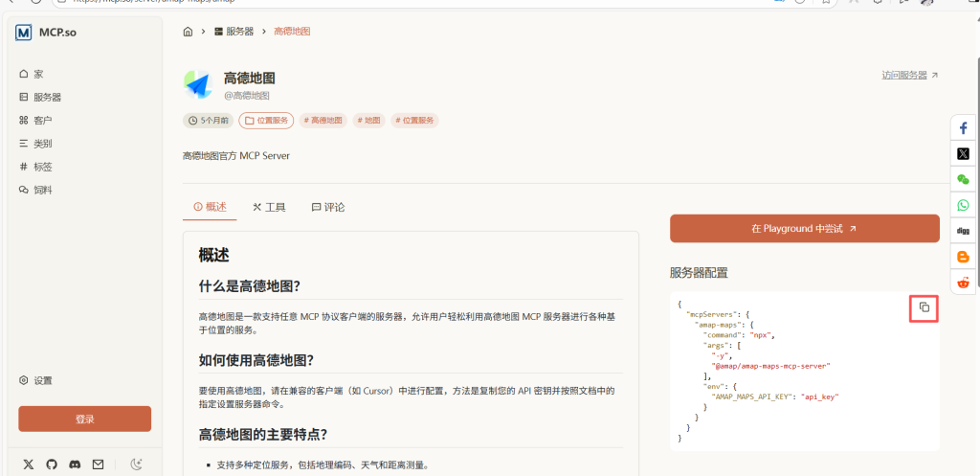The image size is (980, 476).
Task: Click 在 Playground 中尝试 button
Action: coord(804,229)
